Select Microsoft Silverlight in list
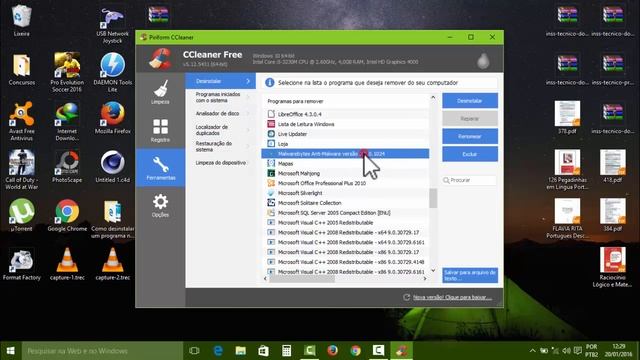640x360 pixels. (x=345, y=193)
